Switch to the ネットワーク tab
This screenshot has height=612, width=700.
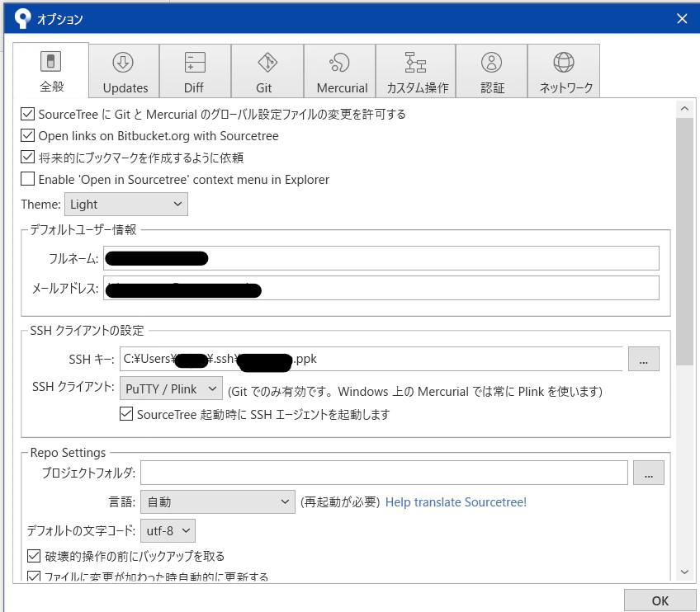pos(564,71)
